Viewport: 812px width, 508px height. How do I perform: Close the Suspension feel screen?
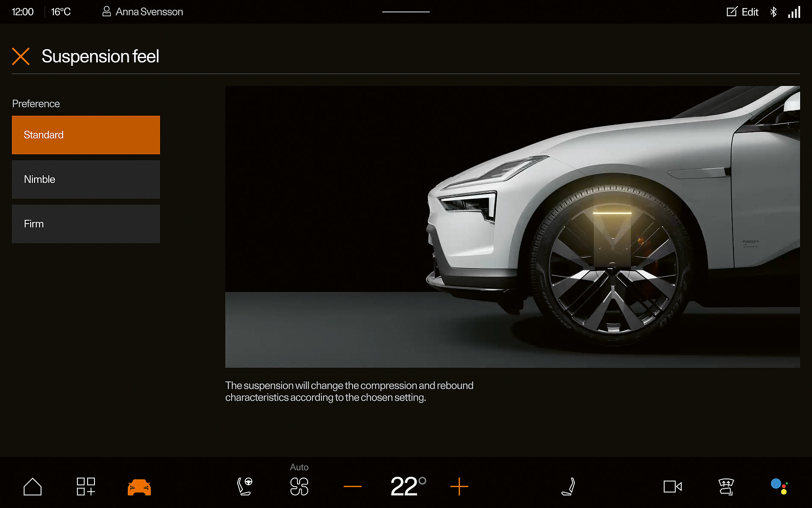point(21,56)
